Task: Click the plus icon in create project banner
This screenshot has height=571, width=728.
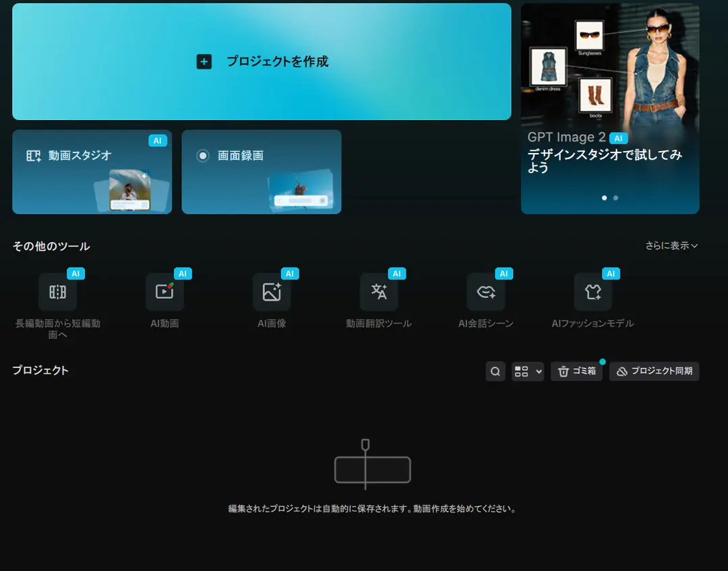Action: [204, 61]
